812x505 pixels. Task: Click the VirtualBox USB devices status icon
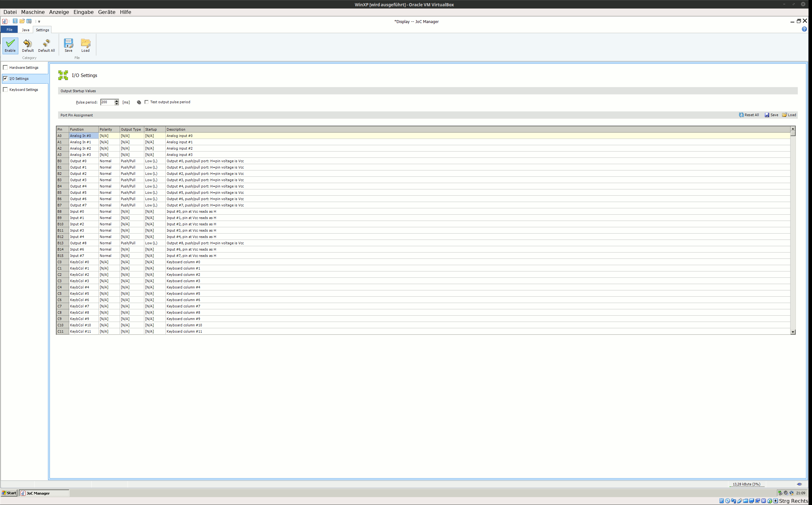[740, 501]
